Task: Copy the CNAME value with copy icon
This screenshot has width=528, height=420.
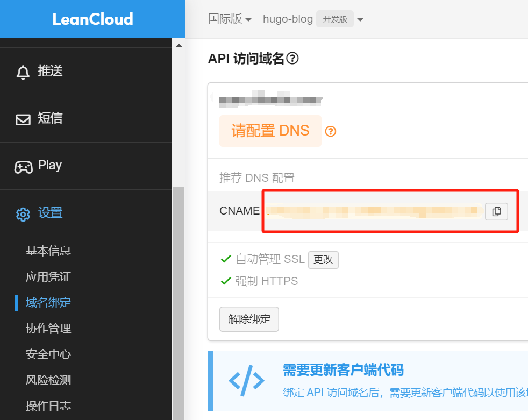Action: point(496,211)
